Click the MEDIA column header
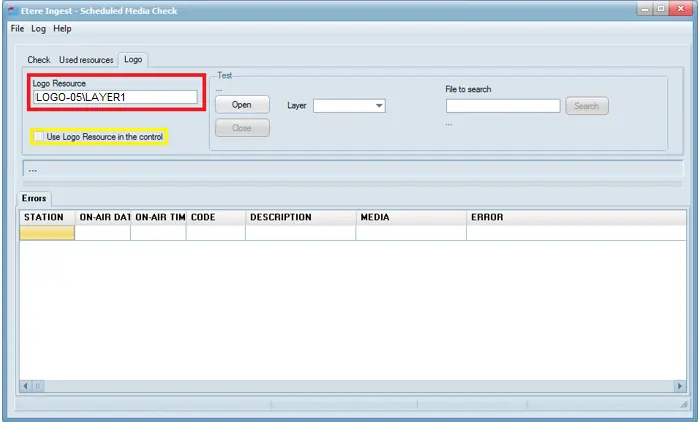Image resolution: width=699 pixels, height=422 pixels. 410,217
